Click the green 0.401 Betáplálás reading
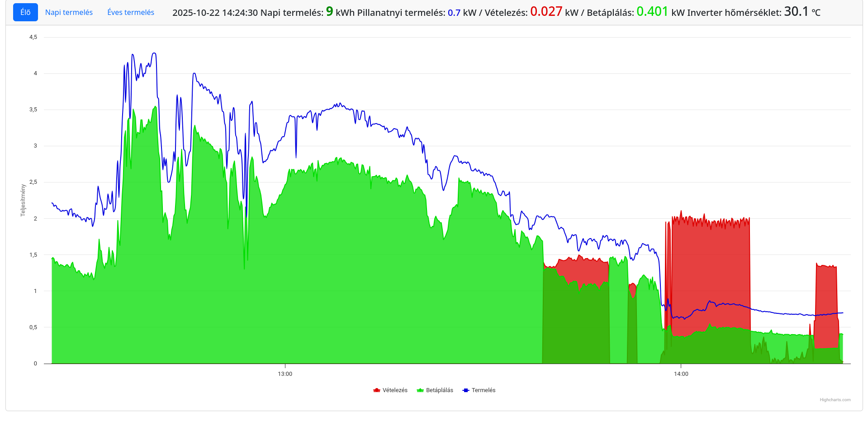The height and width of the screenshot is (427, 868). coord(652,11)
